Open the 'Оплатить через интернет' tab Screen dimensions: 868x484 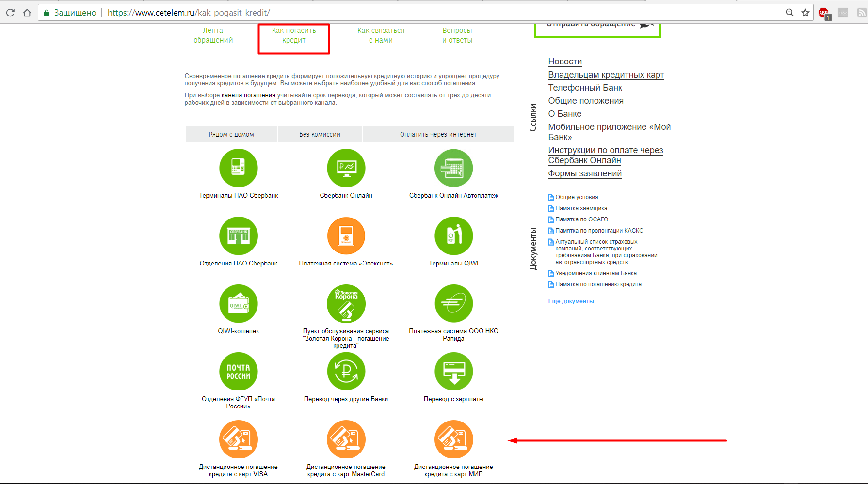coord(438,135)
